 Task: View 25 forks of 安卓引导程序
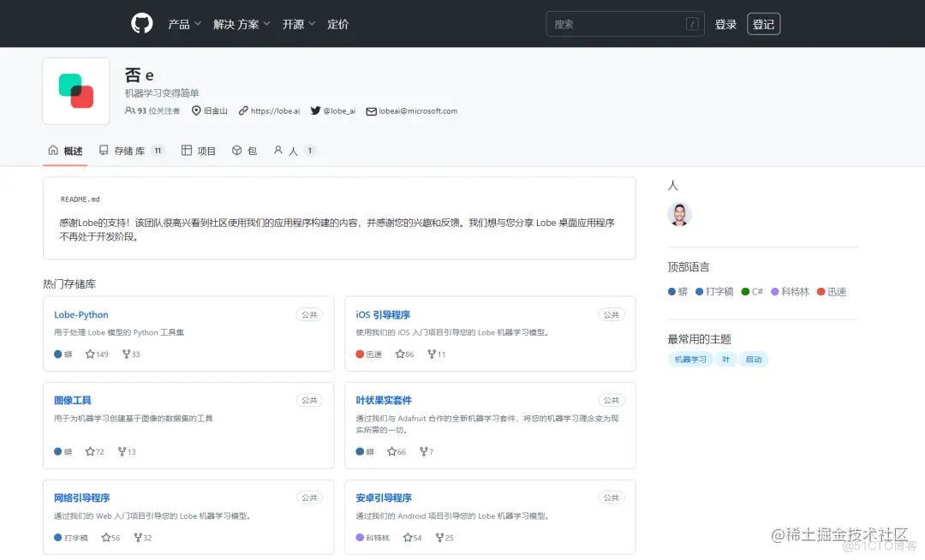[445, 538]
